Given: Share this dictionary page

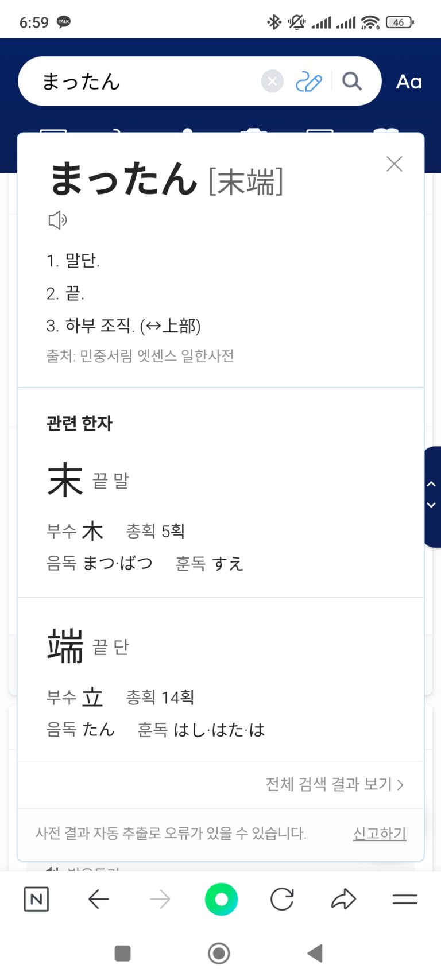Looking at the screenshot, I should [x=343, y=899].
